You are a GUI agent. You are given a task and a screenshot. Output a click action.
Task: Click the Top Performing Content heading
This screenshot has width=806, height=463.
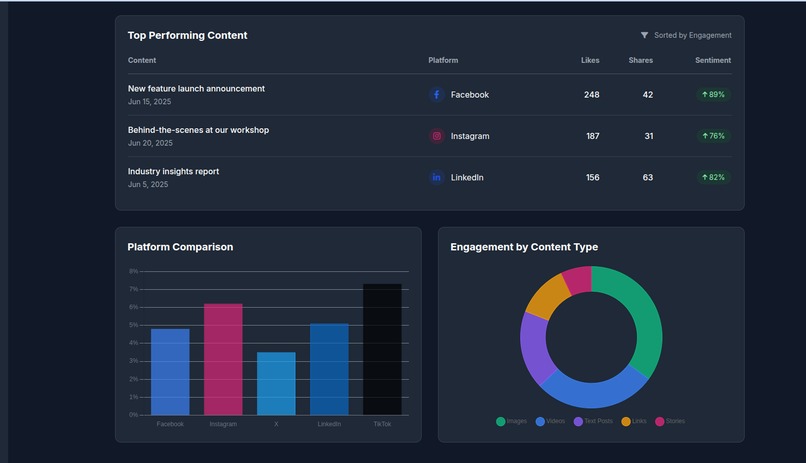(187, 35)
